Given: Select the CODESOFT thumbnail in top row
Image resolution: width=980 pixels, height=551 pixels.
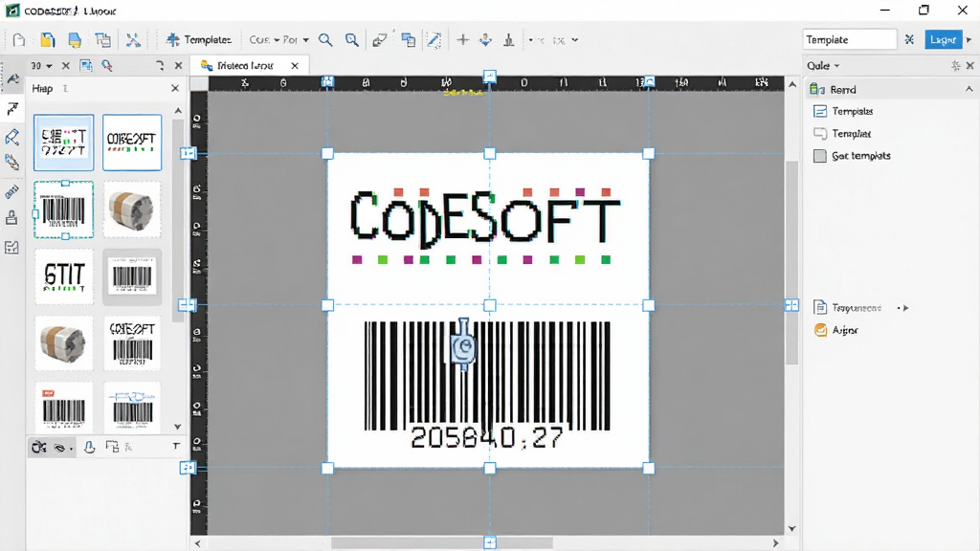Looking at the screenshot, I should pyautogui.click(x=132, y=143).
